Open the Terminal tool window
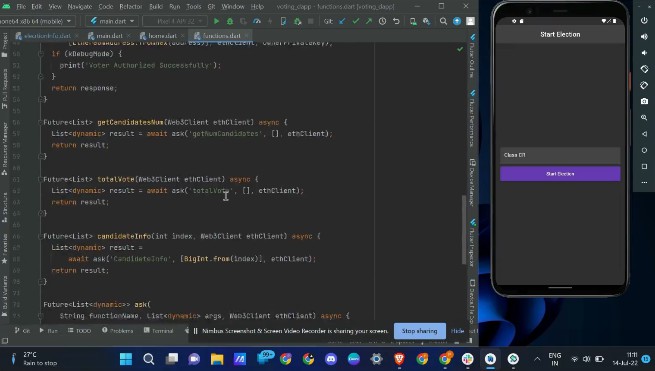This screenshot has height=371, width=655. pos(159,330)
